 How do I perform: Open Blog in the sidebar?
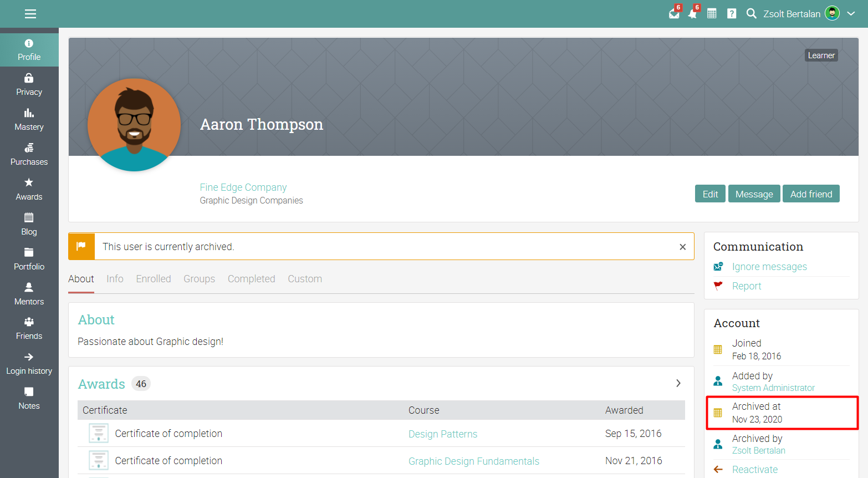click(x=29, y=225)
